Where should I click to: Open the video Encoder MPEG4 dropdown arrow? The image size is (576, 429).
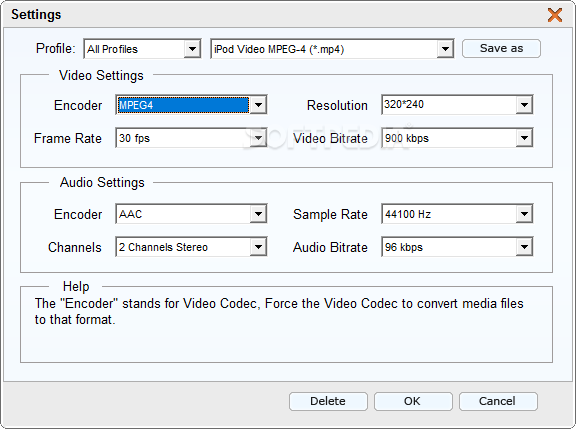(258, 105)
